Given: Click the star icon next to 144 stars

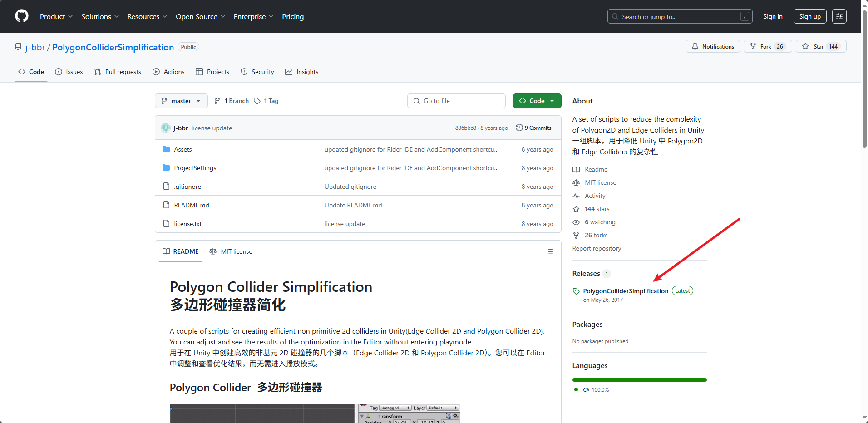Looking at the screenshot, I should 576,209.
